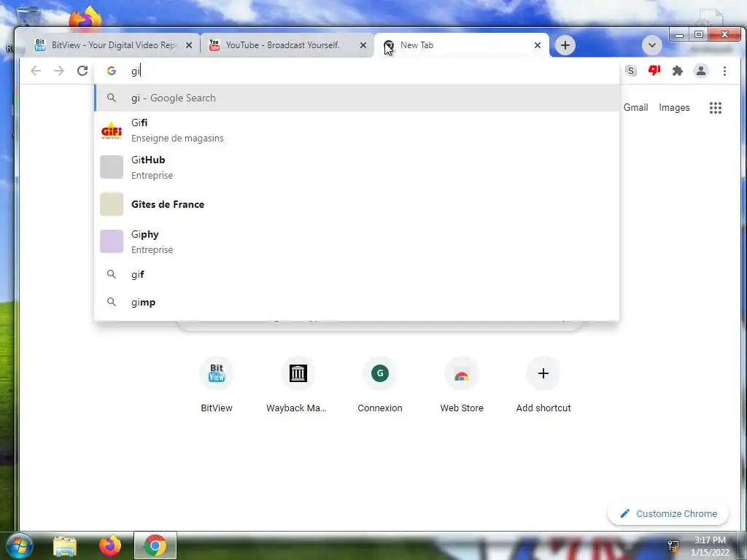Open Chrome three-dot menu
The image size is (747, 560).
click(724, 71)
